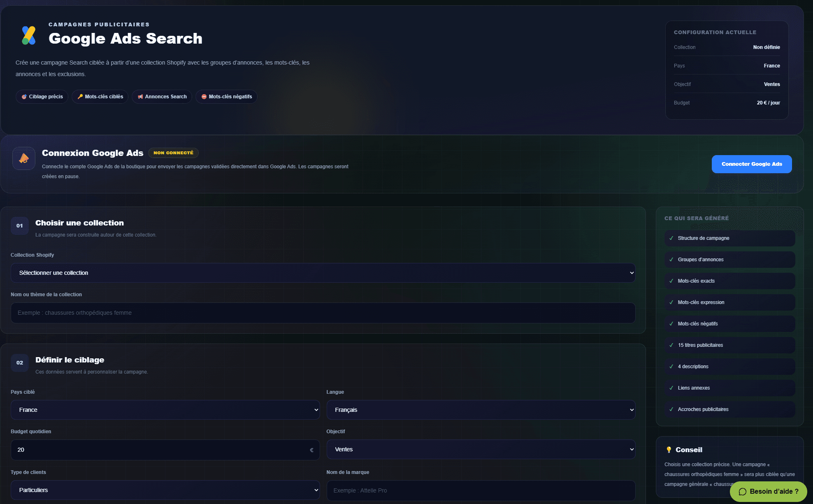Click the Google Ads logo icon
Viewport: 813px width, 504px height.
(x=29, y=35)
